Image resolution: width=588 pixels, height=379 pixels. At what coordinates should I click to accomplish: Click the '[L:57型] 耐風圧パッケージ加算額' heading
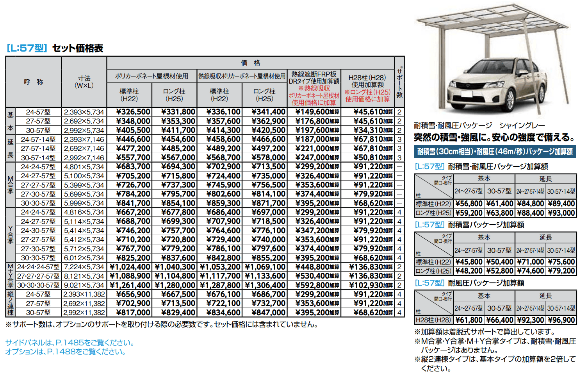click(x=469, y=283)
